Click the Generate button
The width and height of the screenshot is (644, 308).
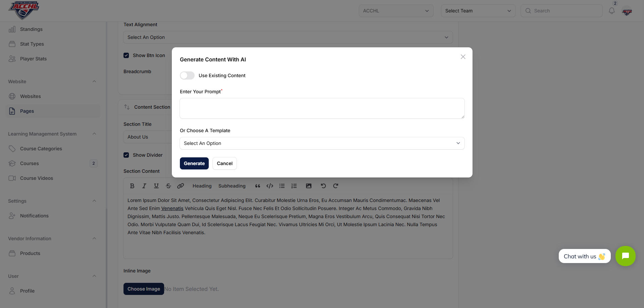coord(194,163)
